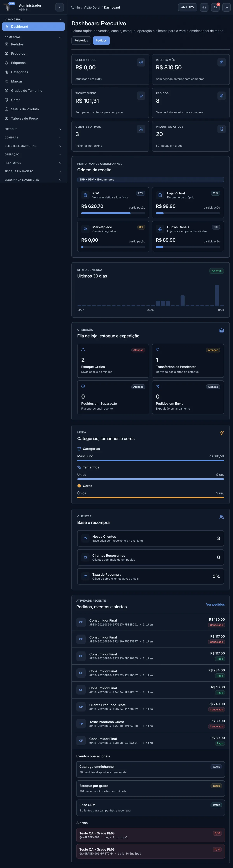Click the shirt icon on Produtos Ativos card
The height and width of the screenshot is (868, 233).
click(222, 129)
